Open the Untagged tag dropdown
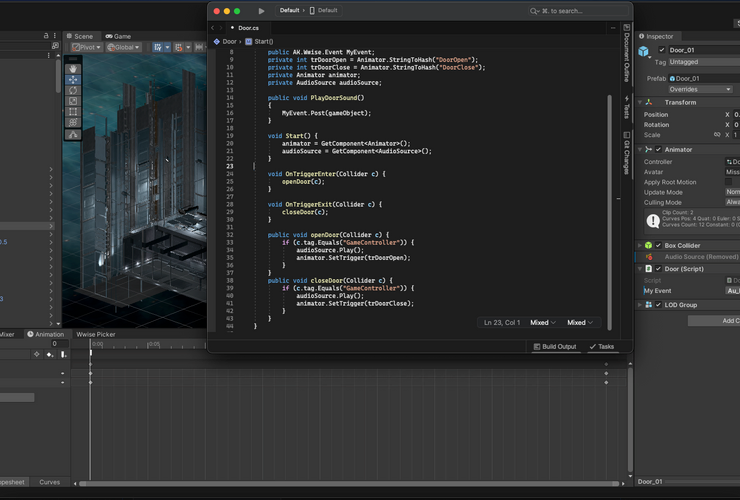740x500 pixels. tap(704, 62)
